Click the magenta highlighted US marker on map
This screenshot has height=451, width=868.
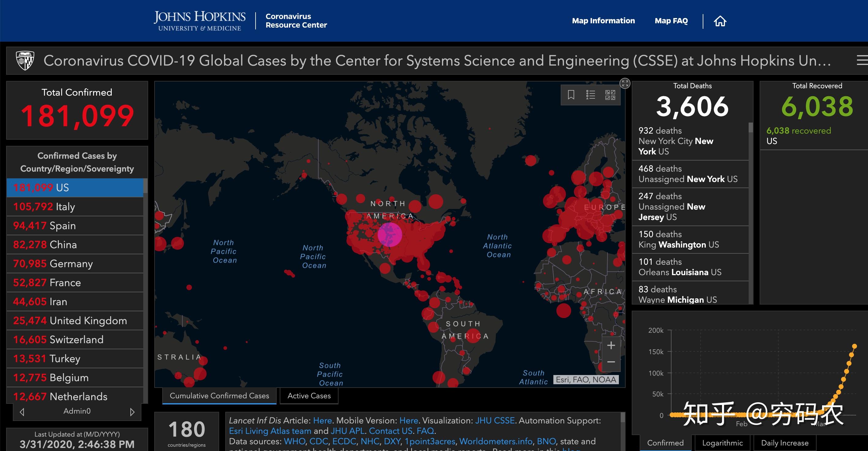point(390,234)
